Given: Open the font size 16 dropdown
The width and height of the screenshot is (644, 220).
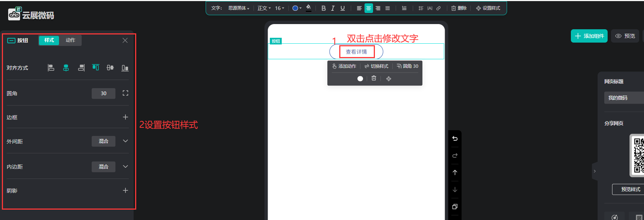Looking at the screenshot, I should (x=279, y=8).
